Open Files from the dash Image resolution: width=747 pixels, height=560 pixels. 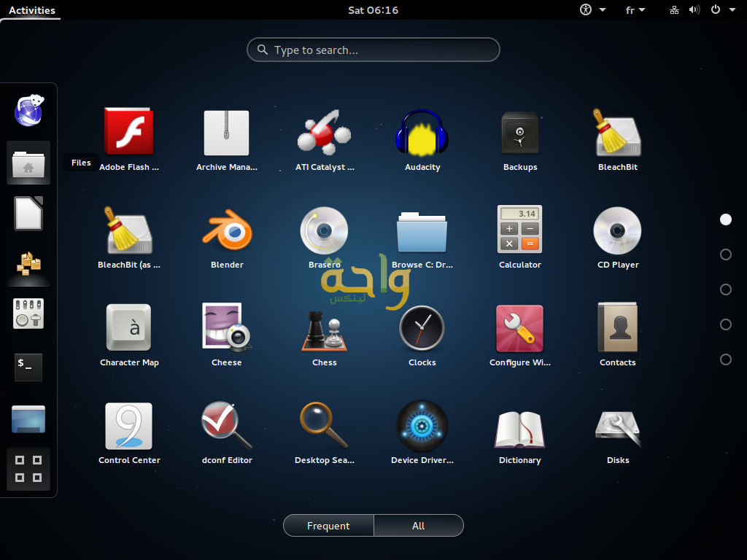coord(28,163)
